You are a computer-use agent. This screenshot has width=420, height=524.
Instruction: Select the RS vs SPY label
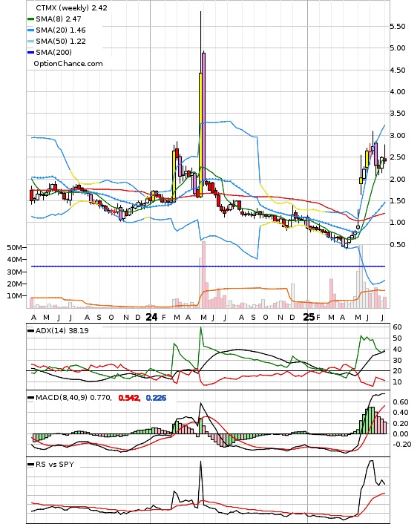coord(54,464)
